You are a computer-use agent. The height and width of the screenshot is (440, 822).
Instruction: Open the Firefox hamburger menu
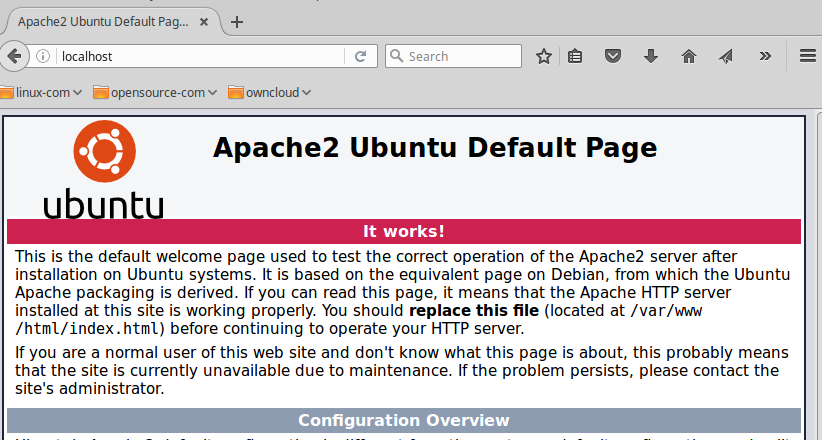[x=807, y=57]
